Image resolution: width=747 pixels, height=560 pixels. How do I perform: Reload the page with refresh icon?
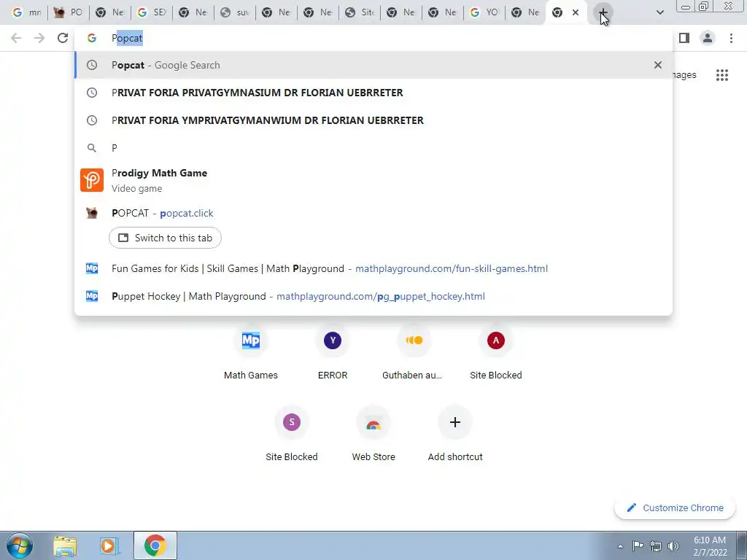[x=63, y=38]
